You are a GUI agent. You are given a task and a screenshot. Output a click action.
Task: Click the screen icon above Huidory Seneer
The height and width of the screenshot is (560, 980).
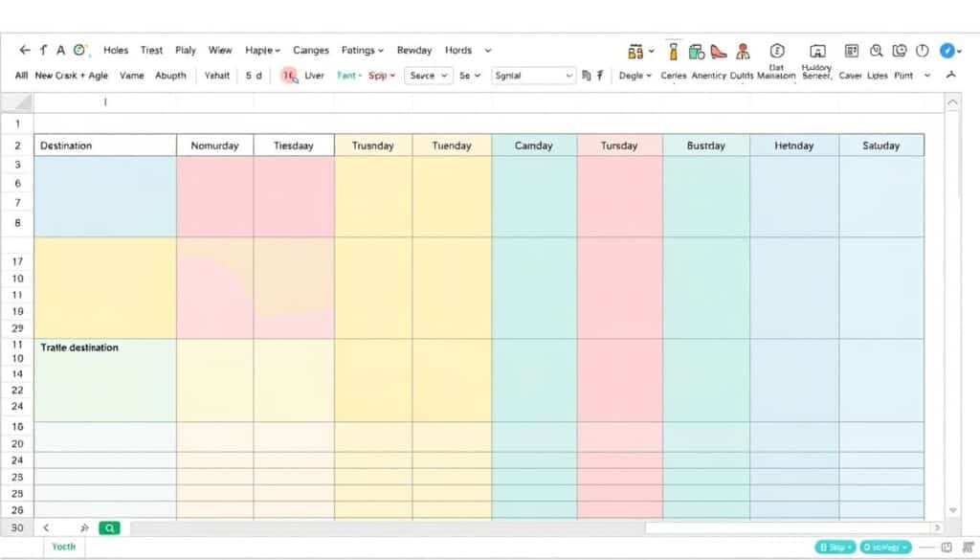[817, 52]
